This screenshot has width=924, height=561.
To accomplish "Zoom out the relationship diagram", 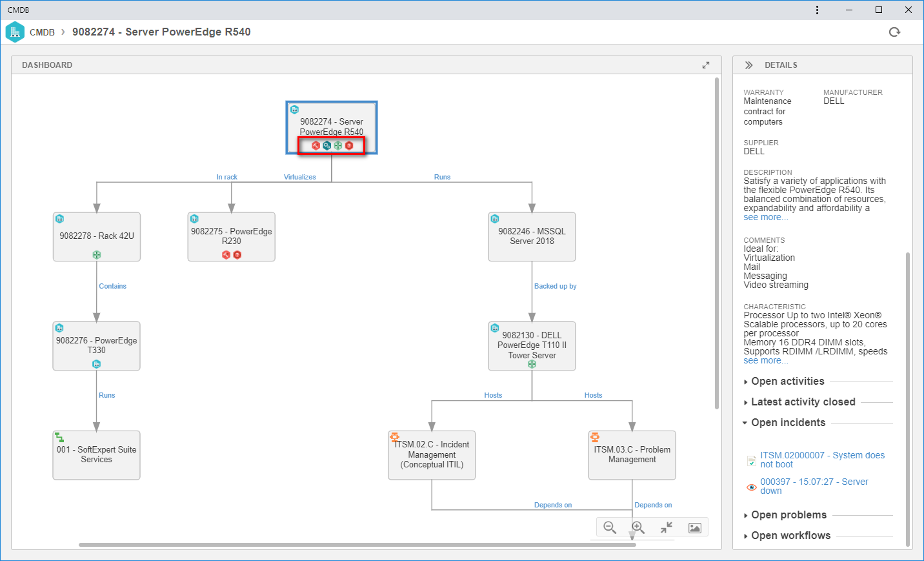I will [x=610, y=527].
